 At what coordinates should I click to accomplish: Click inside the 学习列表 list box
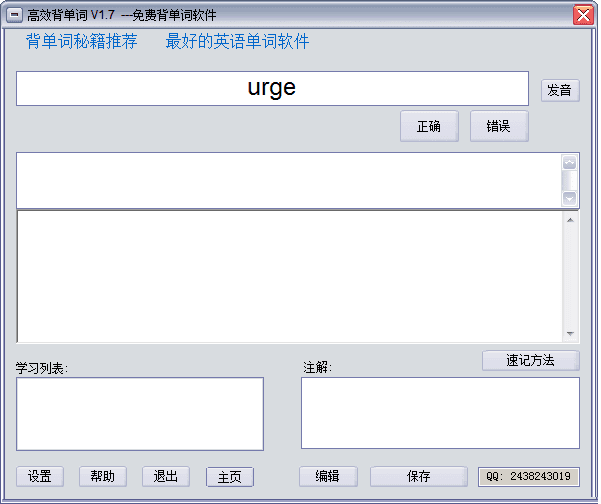coord(140,413)
